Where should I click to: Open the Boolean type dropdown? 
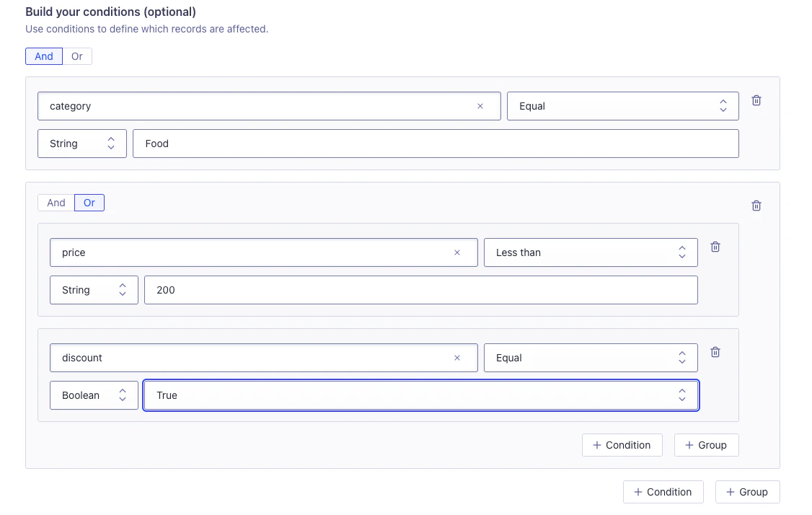click(x=94, y=395)
